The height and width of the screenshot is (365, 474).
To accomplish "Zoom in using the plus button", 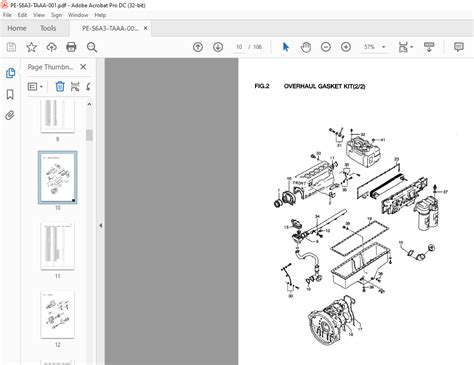I will click(x=346, y=47).
